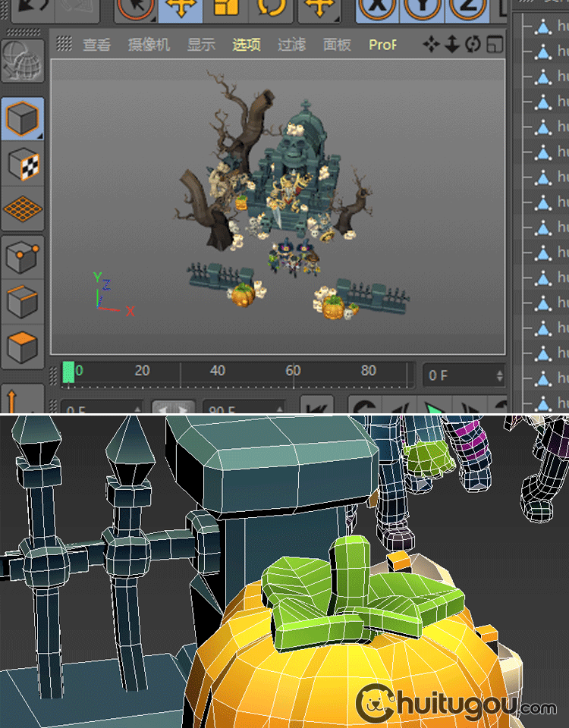Screen dimensions: 569x728
Task: Open the 选项 menu
Action: point(246,45)
